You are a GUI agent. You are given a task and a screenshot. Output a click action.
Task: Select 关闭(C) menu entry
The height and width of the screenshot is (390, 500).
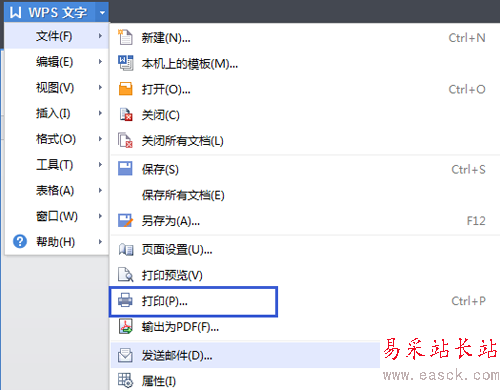tap(305, 115)
